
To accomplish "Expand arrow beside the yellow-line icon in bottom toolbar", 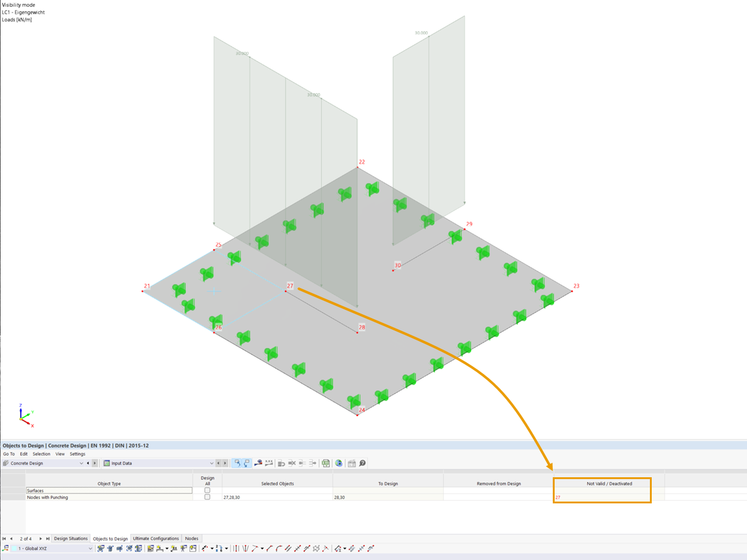I will (167, 548).
